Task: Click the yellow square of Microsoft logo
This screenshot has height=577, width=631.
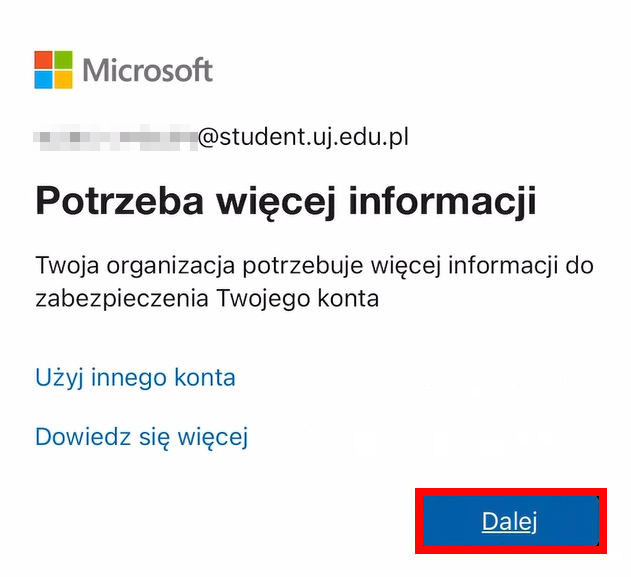Action: [x=64, y=80]
